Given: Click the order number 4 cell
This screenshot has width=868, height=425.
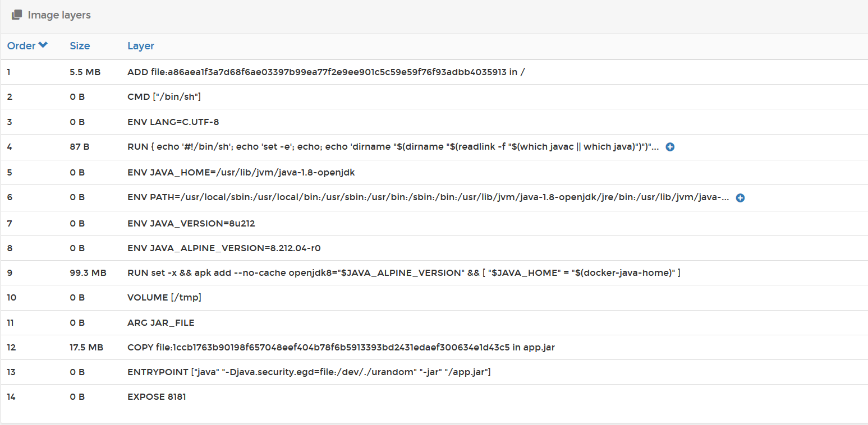Looking at the screenshot, I should pos(10,147).
